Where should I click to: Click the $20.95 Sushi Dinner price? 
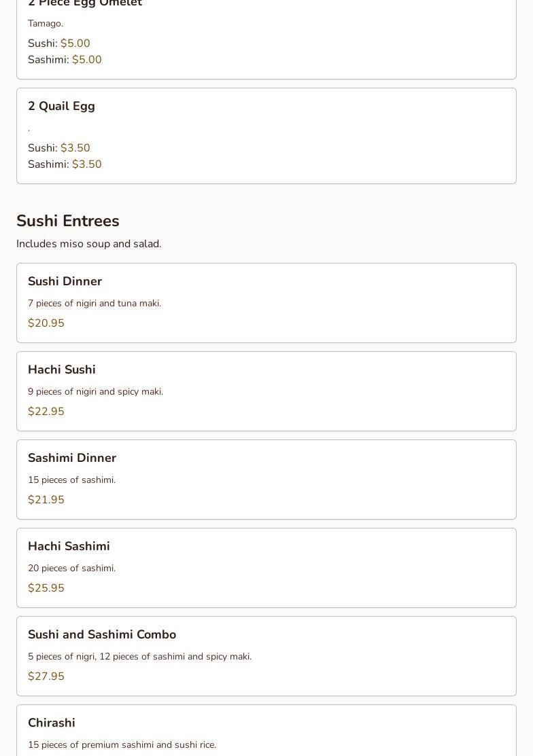coord(46,323)
